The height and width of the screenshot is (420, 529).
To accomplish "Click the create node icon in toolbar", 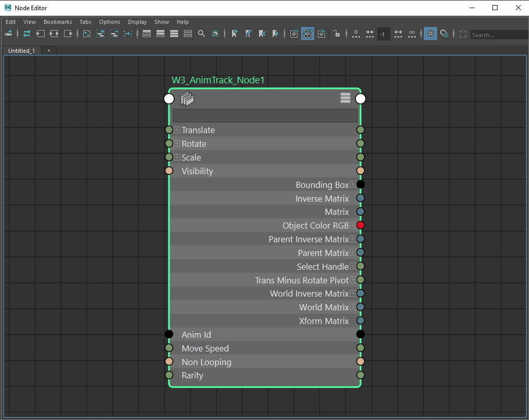I will pyautogui.click(x=8, y=34).
